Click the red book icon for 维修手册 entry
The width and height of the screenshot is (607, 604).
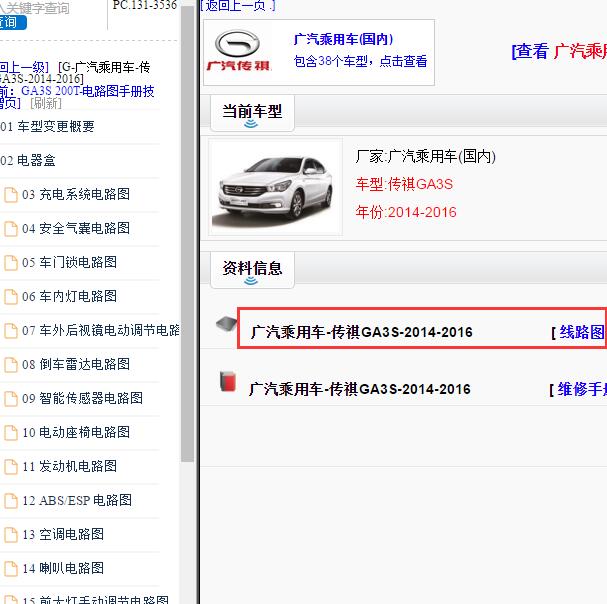pos(228,381)
